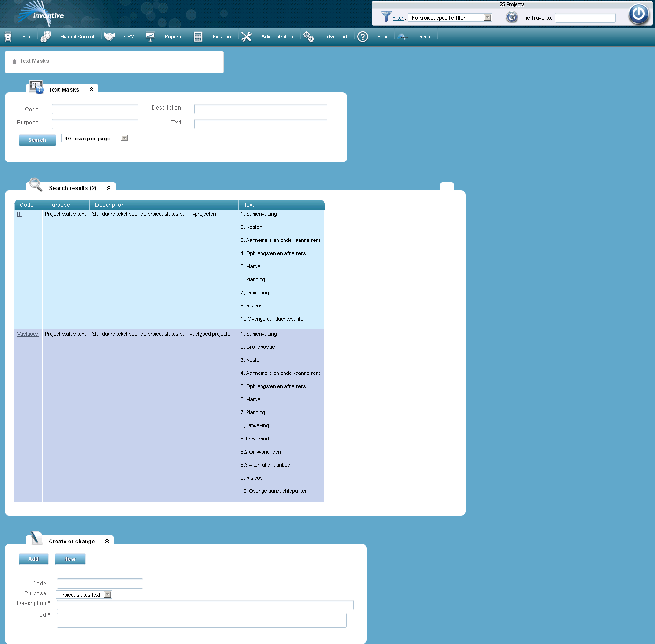
Task: Click the filter funnel icon
Action: tap(386, 17)
